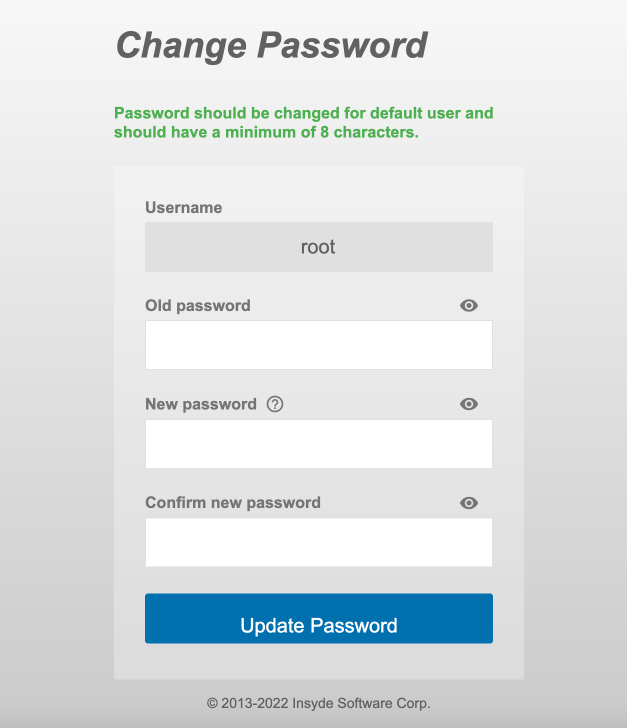Click into the New password input field
Viewport: 627px width, 728px height.
318,444
